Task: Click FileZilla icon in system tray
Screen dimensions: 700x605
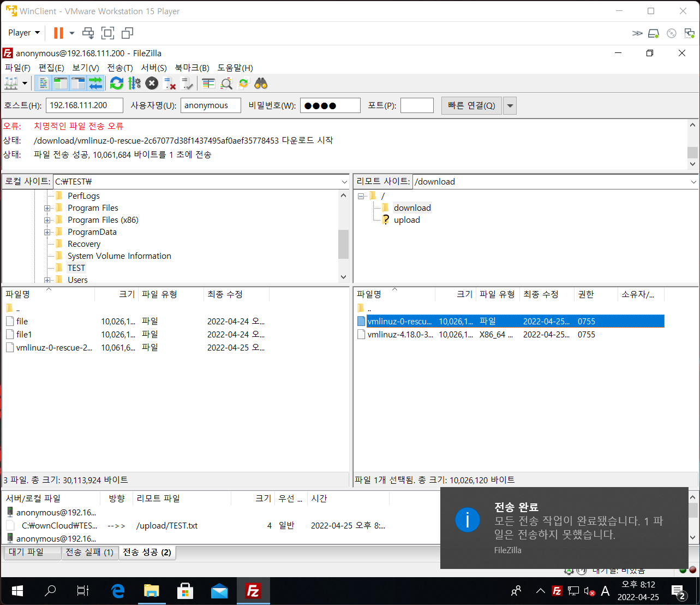Action: point(557,591)
